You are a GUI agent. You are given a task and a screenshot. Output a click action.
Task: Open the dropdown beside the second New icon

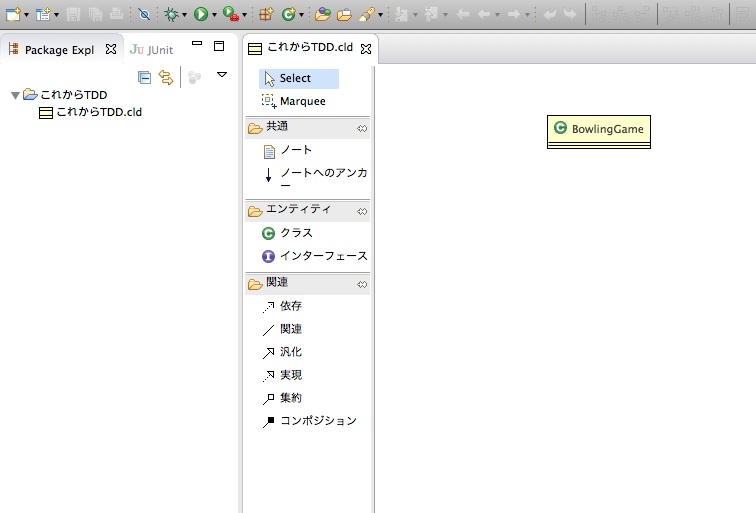(x=56, y=15)
